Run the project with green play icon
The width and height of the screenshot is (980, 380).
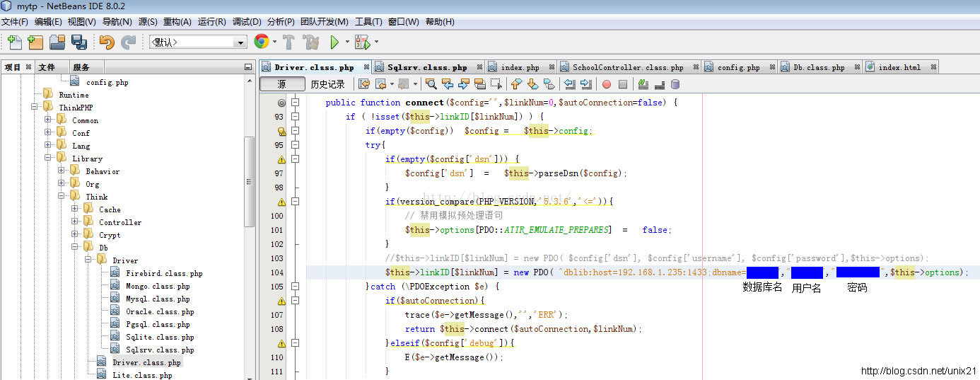(335, 42)
